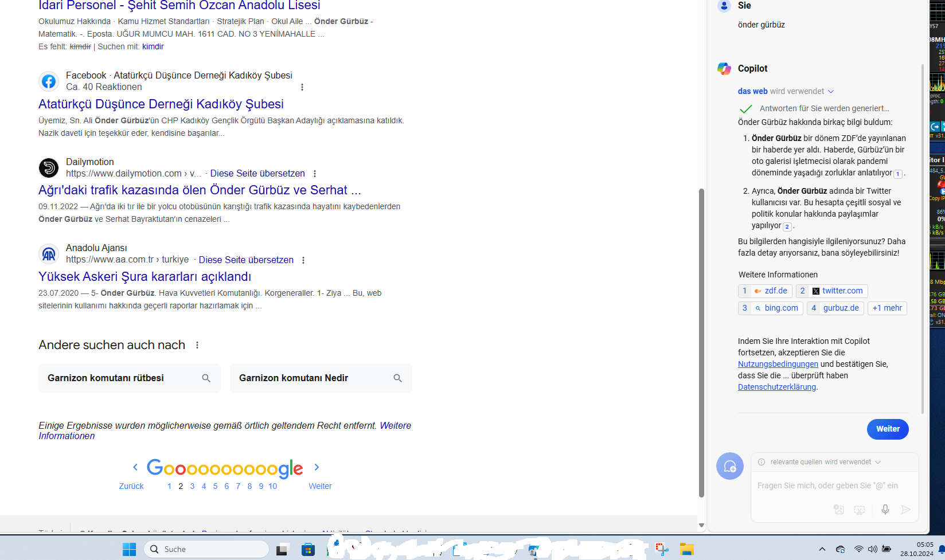Click the info icon beside relevante quellen
Screen dimensions: 945x560
[x=762, y=462]
